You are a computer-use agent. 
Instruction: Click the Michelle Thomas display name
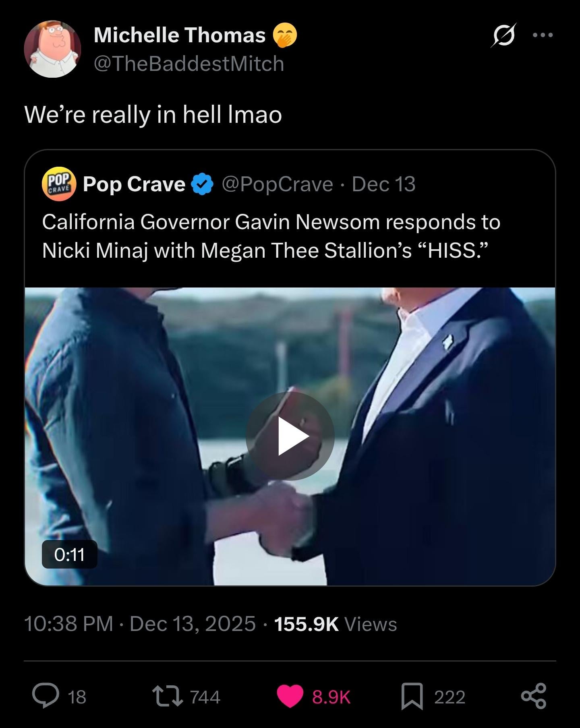(180, 35)
